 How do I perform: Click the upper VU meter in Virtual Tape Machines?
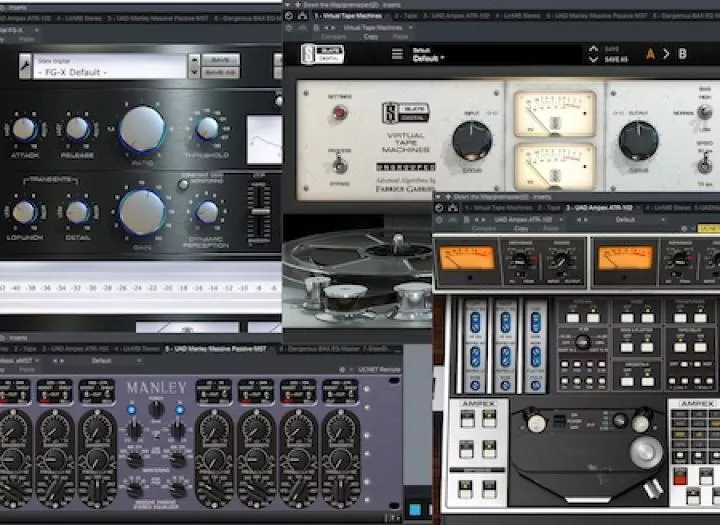(555, 113)
